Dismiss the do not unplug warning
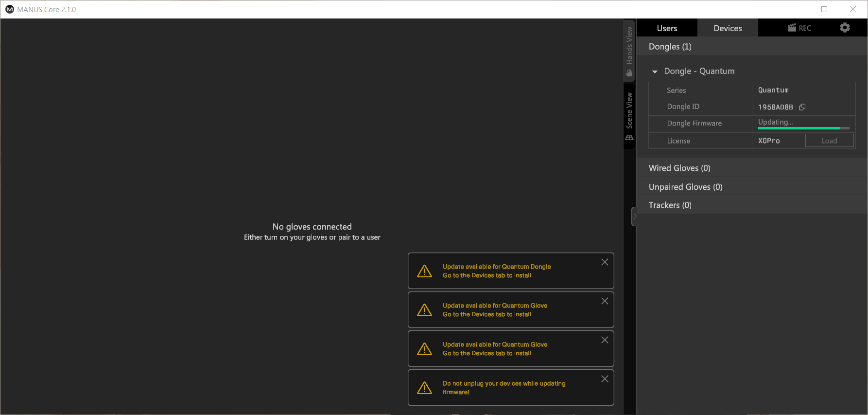The image size is (868, 415). pyautogui.click(x=605, y=379)
